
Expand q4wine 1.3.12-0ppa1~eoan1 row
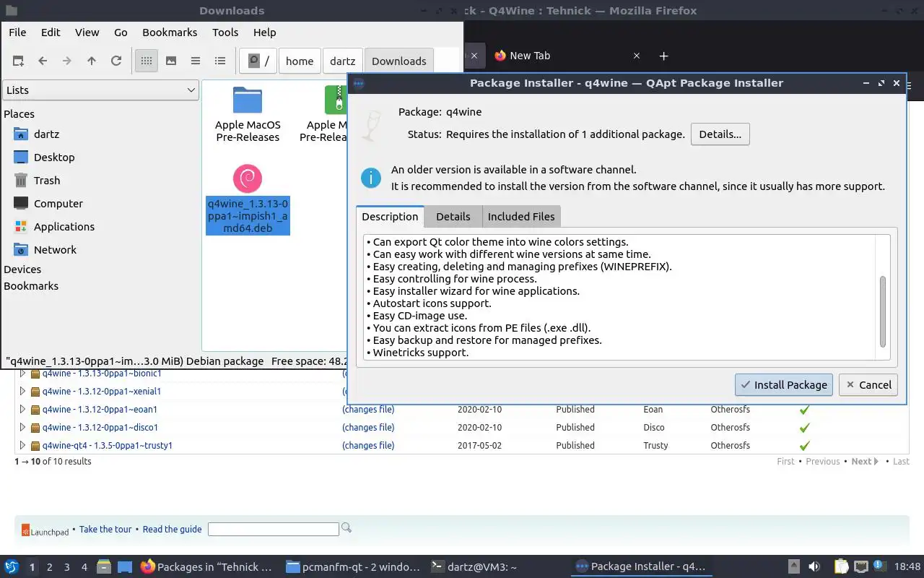pyautogui.click(x=22, y=409)
